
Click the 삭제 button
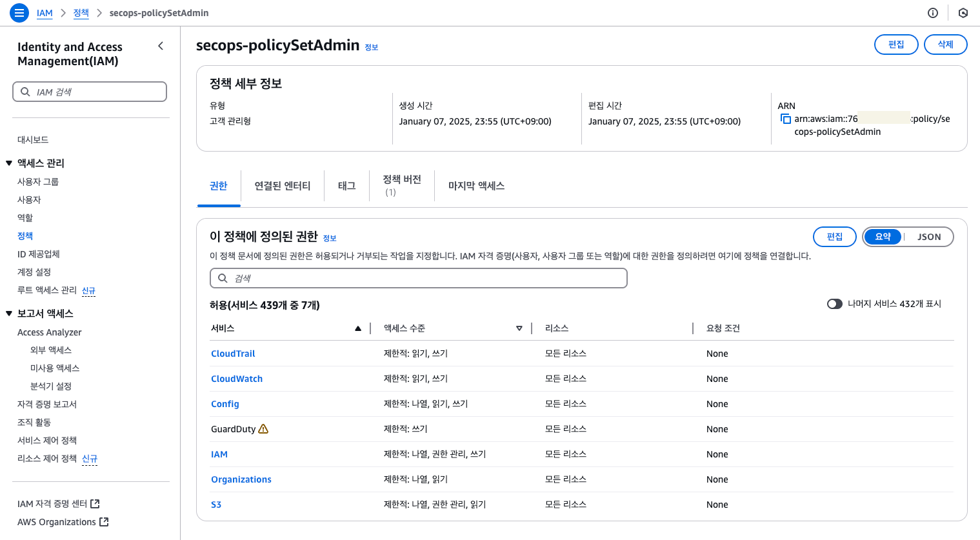(x=946, y=45)
